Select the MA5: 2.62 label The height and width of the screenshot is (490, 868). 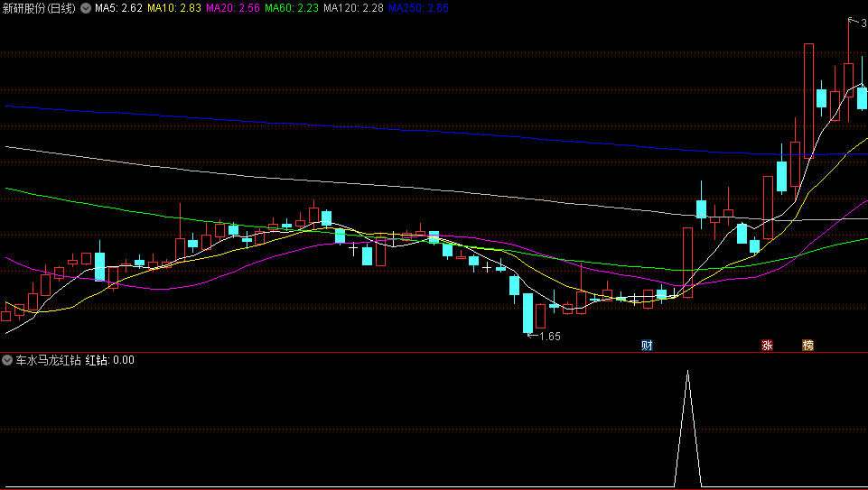point(118,8)
